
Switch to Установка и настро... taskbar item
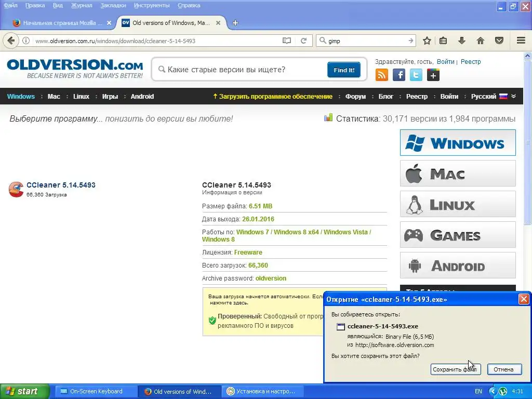pos(261,391)
